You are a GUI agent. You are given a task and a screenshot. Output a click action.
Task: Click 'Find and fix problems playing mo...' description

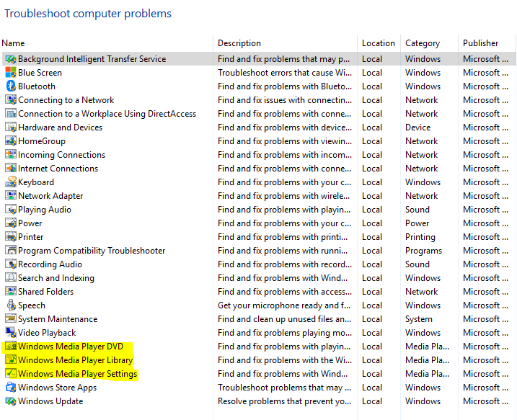click(x=285, y=333)
